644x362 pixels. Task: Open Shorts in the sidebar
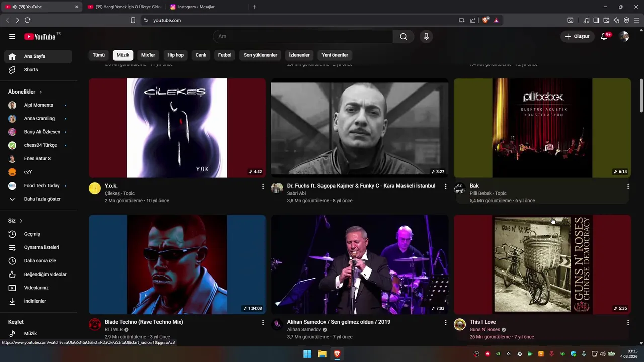click(38, 70)
